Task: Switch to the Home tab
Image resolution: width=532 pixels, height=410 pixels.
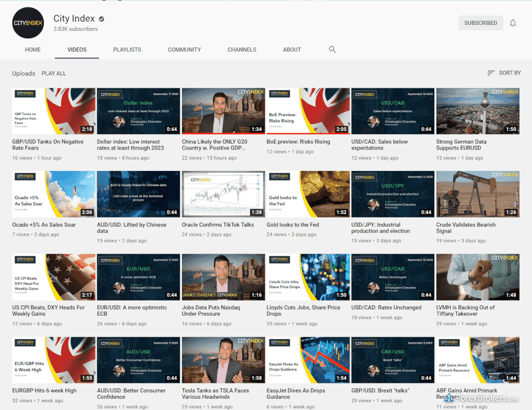Action: point(32,50)
